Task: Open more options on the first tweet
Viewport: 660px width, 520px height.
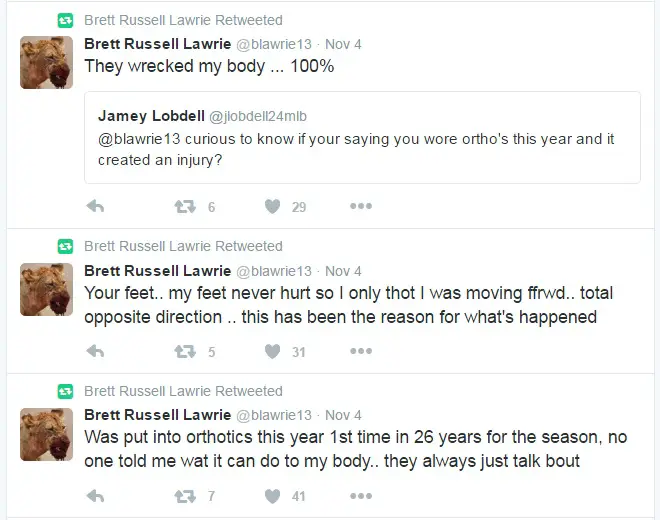Action: pos(360,206)
